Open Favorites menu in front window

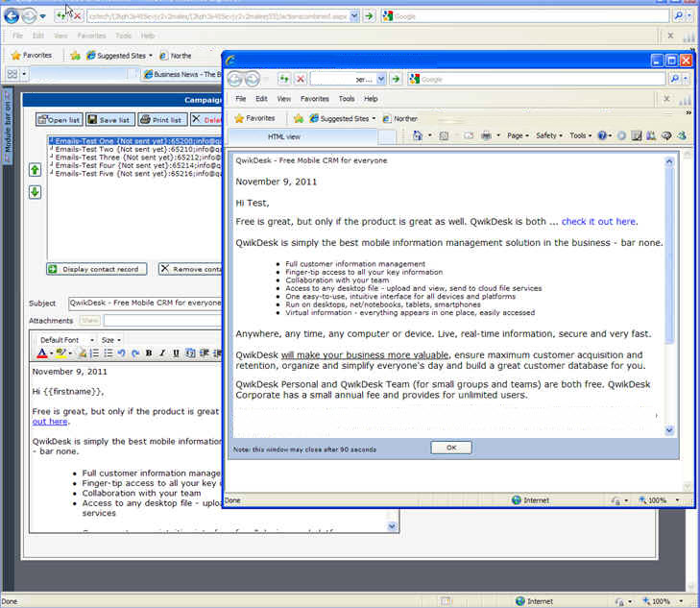click(315, 99)
